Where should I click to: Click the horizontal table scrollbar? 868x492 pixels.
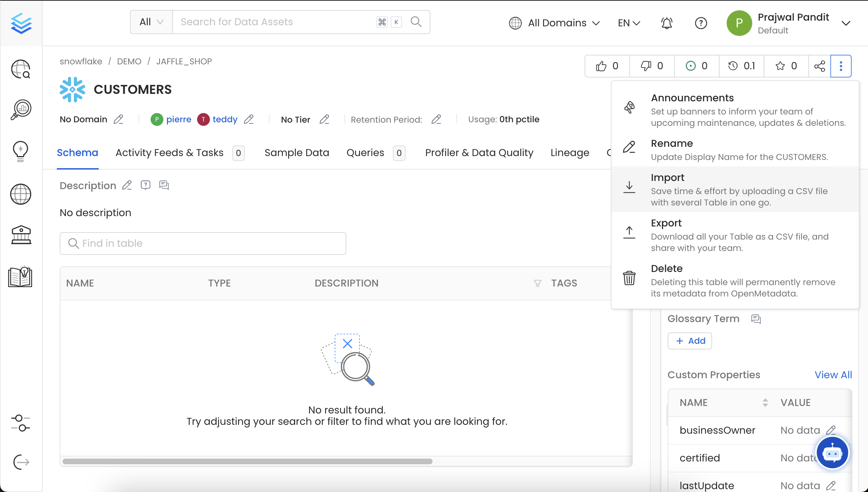(247, 461)
